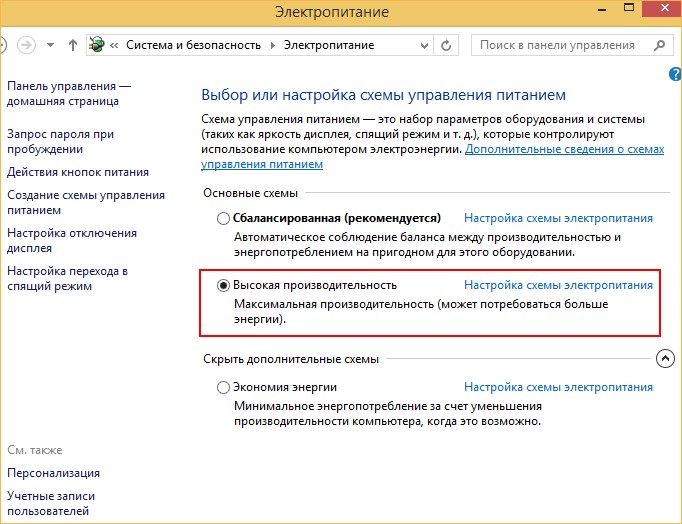Choose the Экономия энергии power plan

click(223, 387)
